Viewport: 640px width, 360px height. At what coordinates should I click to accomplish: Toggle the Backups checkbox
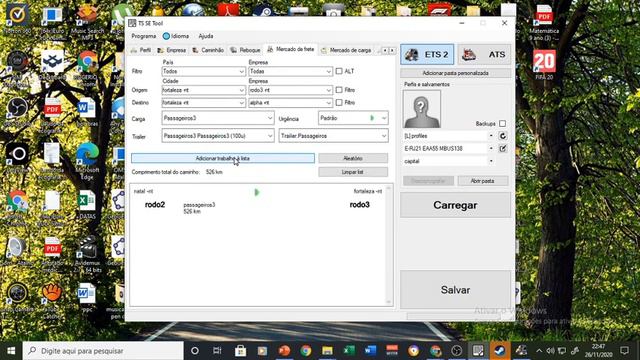[502, 123]
